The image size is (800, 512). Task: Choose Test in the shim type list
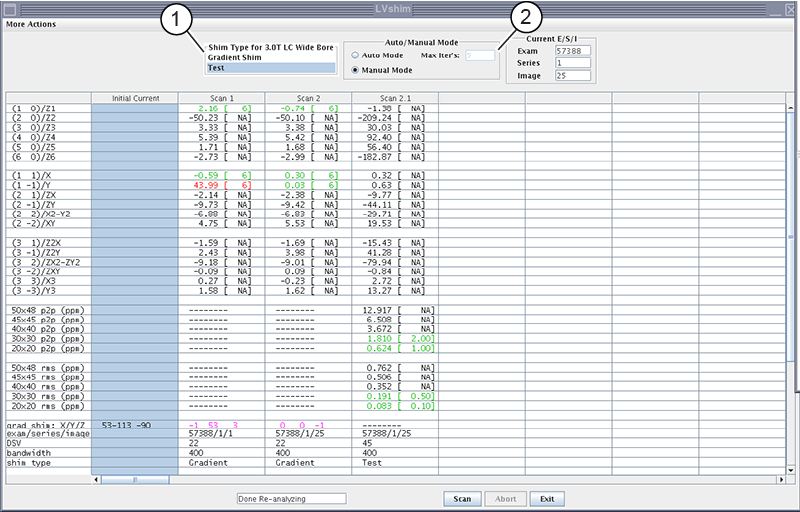(270, 68)
